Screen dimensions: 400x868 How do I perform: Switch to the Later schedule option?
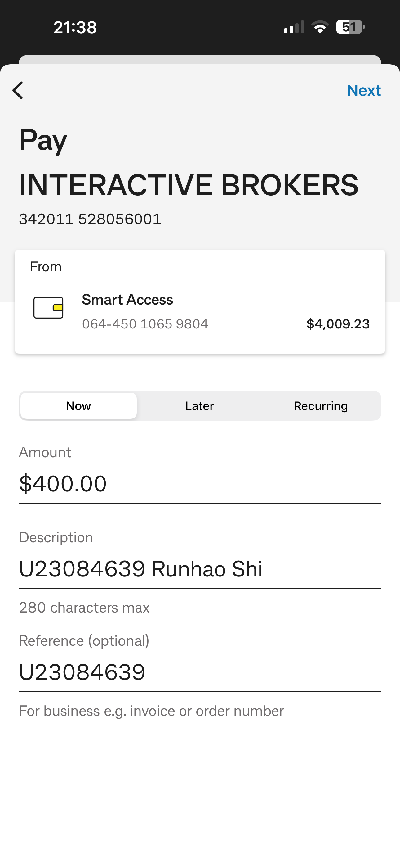pyautogui.click(x=199, y=406)
